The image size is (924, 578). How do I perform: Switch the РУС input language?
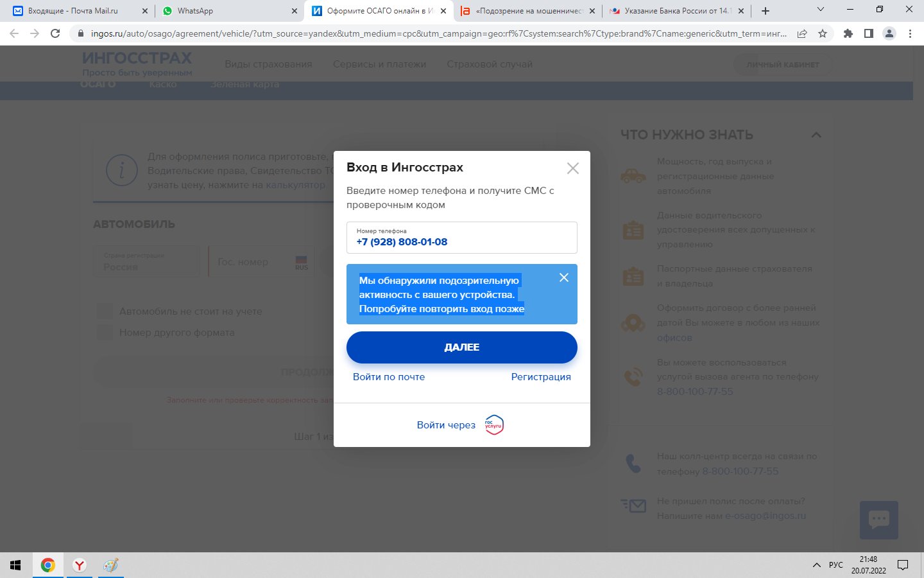pyautogui.click(x=836, y=565)
